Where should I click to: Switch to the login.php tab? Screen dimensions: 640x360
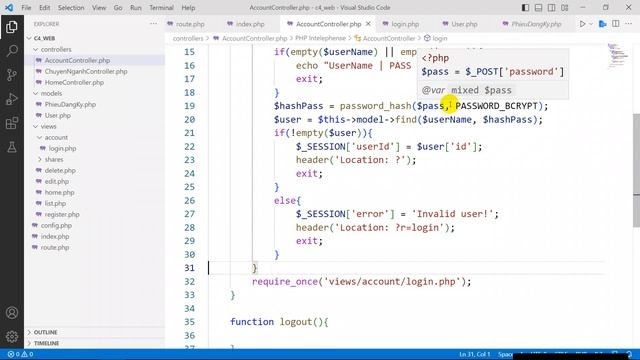tap(405, 24)
